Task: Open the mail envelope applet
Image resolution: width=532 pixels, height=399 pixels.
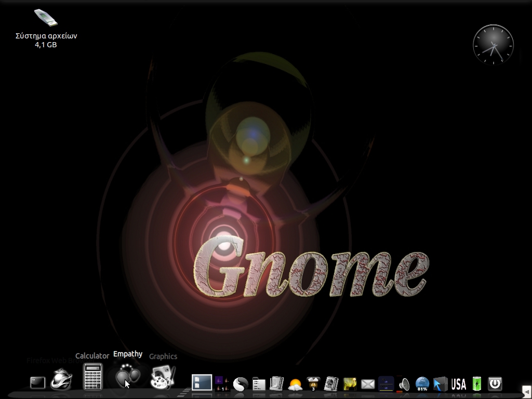Action: (368, 384)
